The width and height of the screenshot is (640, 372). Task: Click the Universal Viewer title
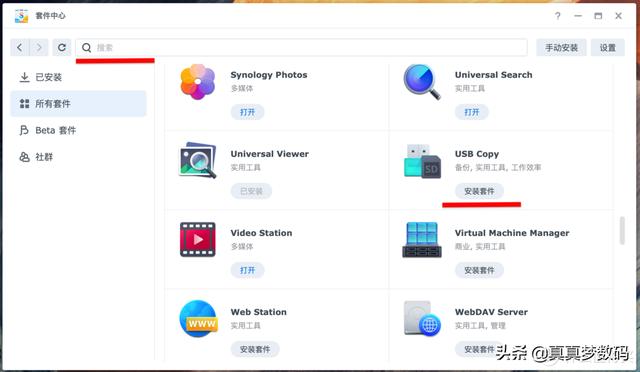[x=269, y=154]
